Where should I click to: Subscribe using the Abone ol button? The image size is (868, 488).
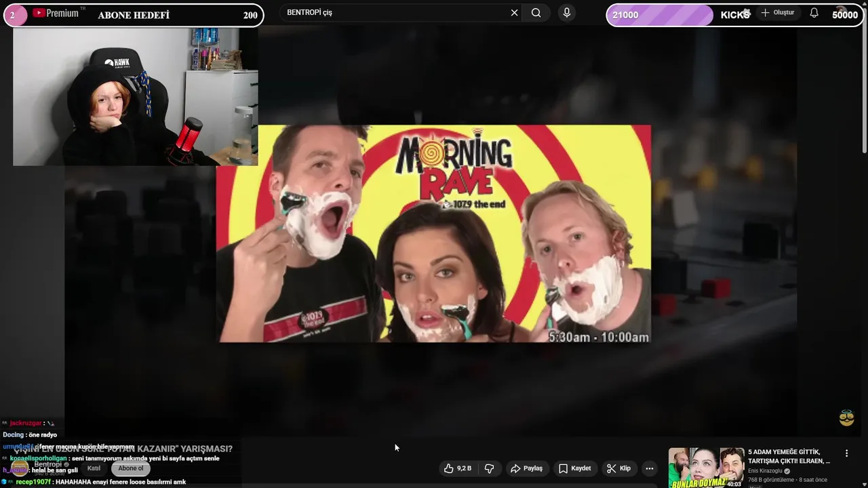tap(131, 468)
